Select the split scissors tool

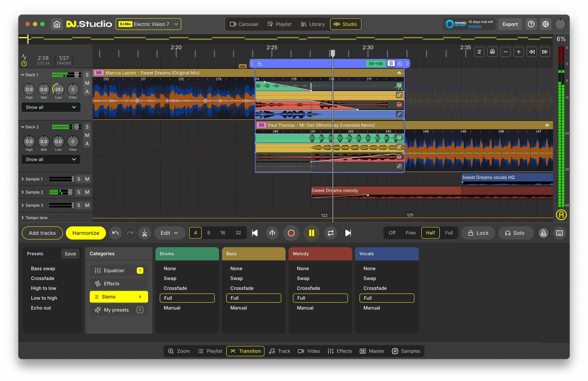144,233
